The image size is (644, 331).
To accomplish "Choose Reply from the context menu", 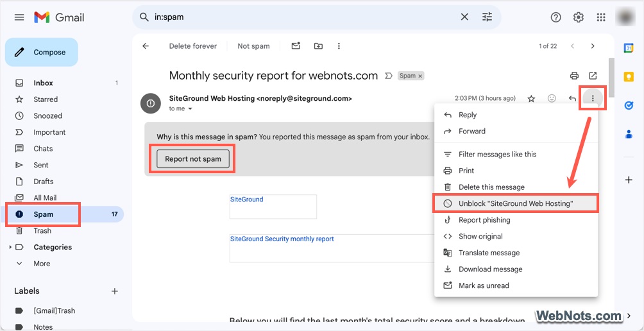I will pyautogui.click(x=516, y=115).
